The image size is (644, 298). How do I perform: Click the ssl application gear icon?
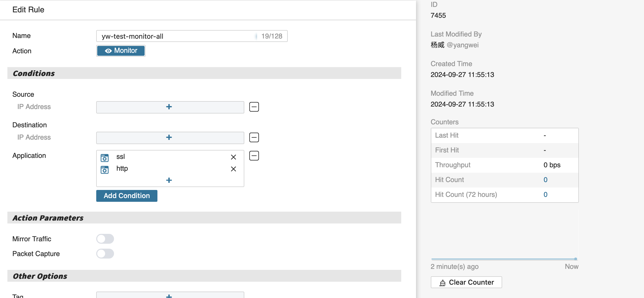105,158
